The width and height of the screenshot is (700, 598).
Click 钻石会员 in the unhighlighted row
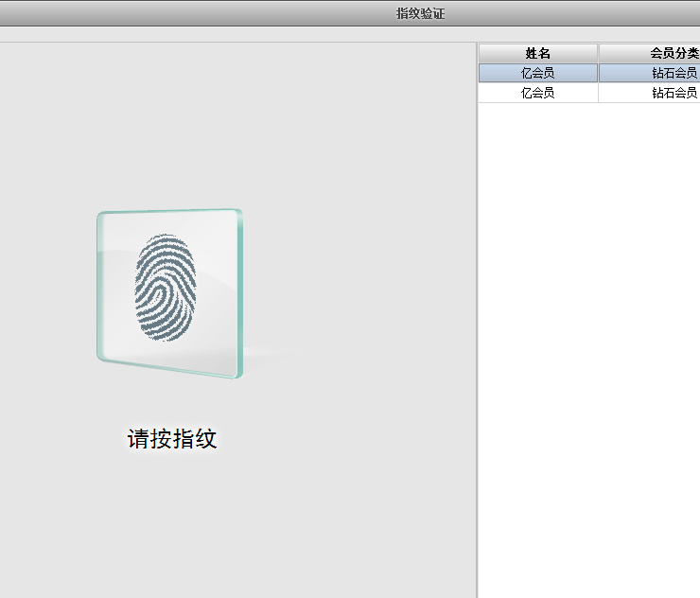pyautogui.click(x=674, y=93)
